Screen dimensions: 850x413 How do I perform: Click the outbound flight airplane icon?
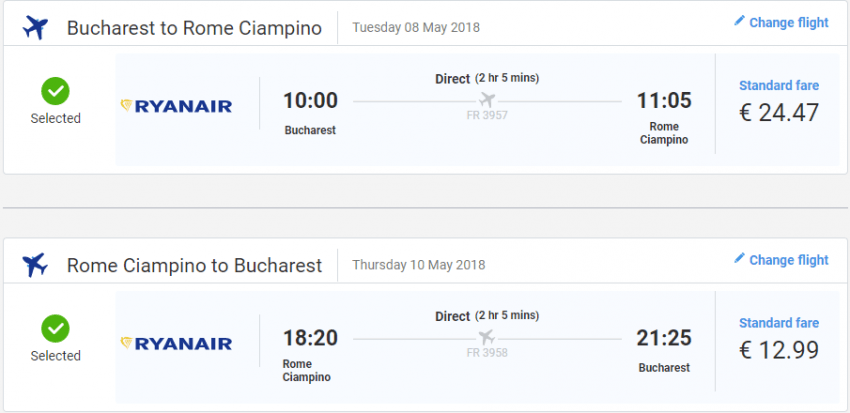(x=35, y=27)
